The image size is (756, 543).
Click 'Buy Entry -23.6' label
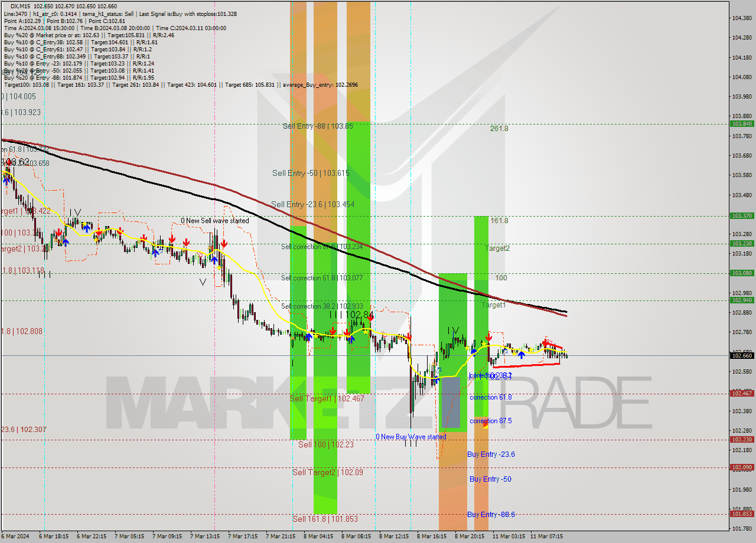491,454
